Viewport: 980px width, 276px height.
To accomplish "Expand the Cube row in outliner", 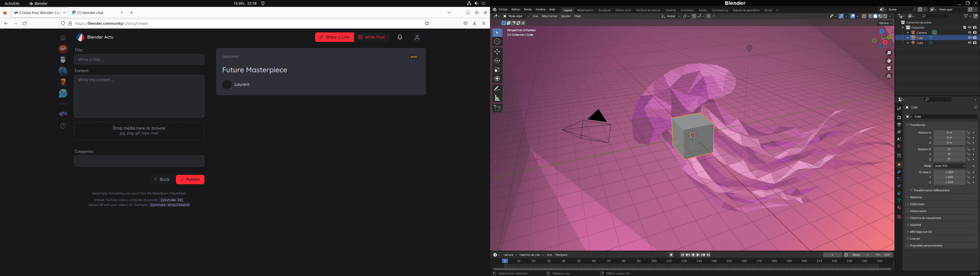I will pos(908,38).
